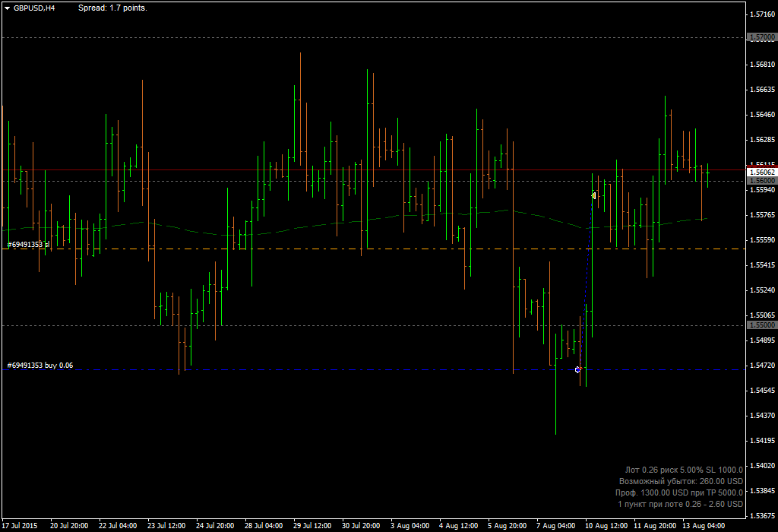The width and height of the screenshot is (778, 532).
Task: Click price scale value 1.56635
Action: click(762, 90)
